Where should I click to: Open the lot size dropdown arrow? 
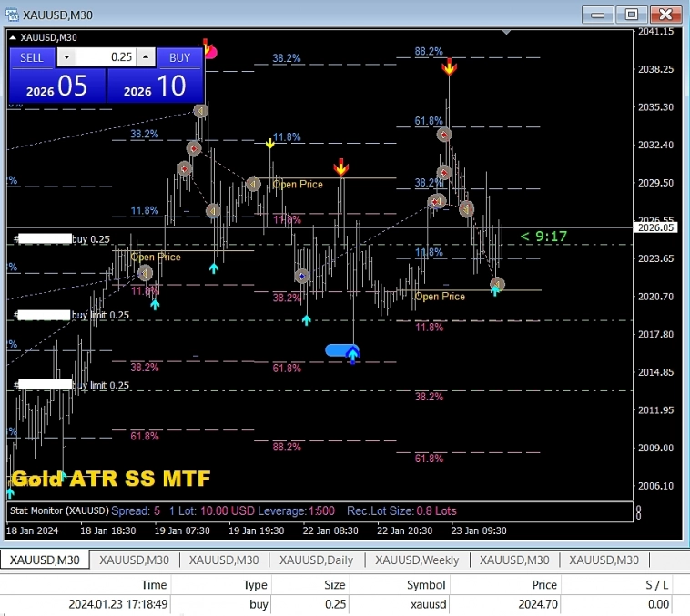[66, 57]
